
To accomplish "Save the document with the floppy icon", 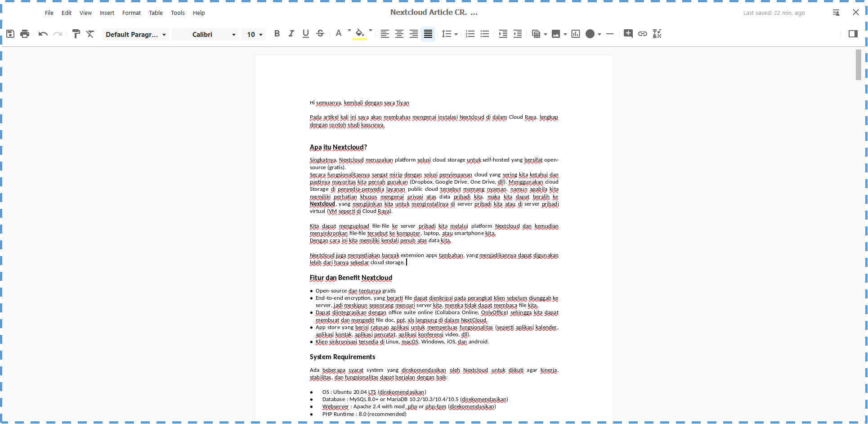I will tap(10, 34).
